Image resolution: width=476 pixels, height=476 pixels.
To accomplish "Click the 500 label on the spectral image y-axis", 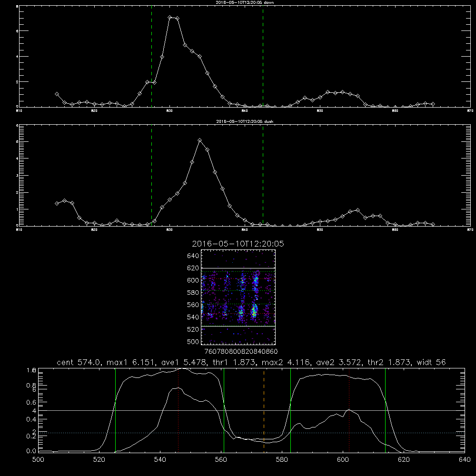I will click(x=193, y=341).
